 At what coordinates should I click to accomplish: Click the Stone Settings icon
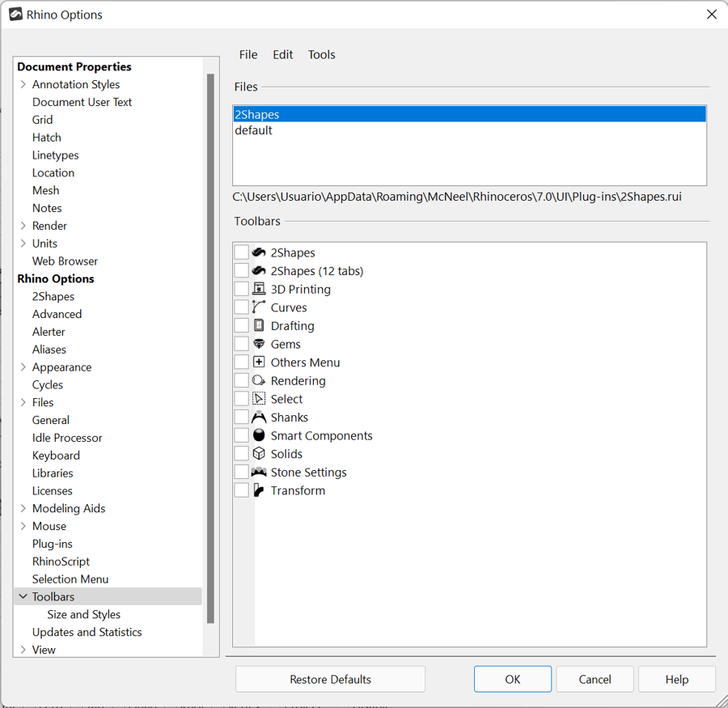(x=259, y=473)
